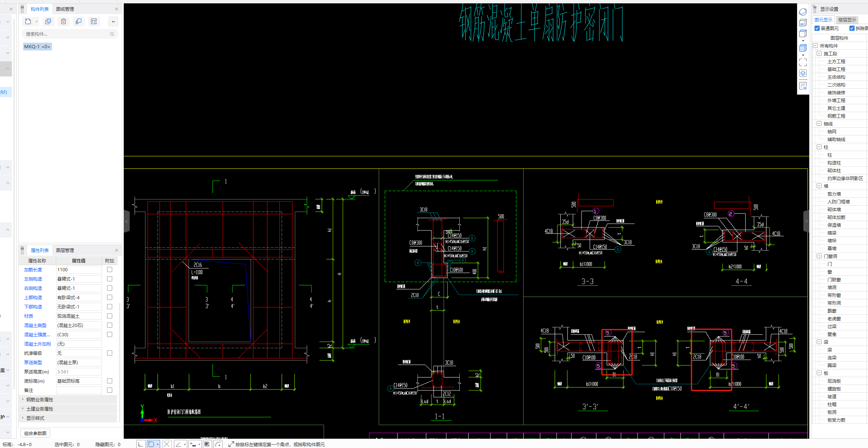Click the cross intersection snap icon

click(167, 444)
